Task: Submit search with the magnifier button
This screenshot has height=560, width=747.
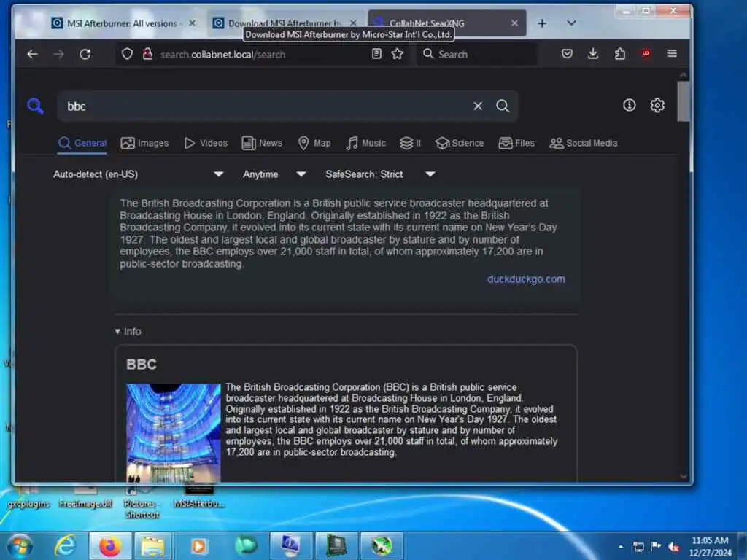Action: coord(503,106)
